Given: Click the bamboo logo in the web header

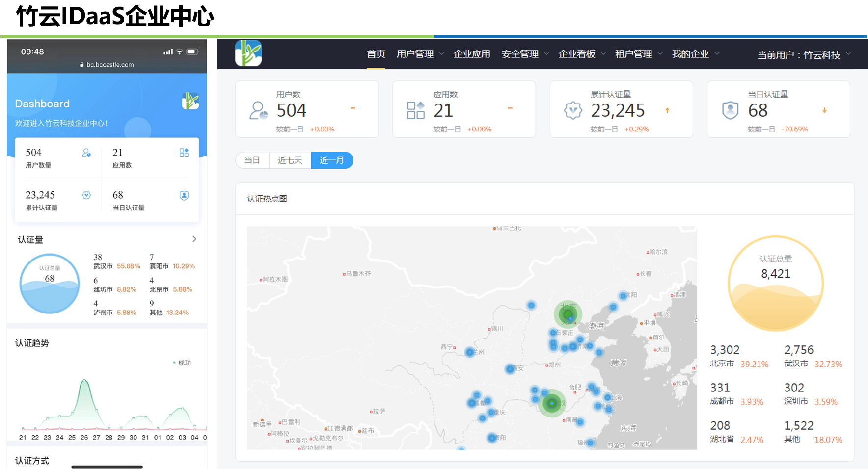Looking at the screenshot, I should 248,53.
